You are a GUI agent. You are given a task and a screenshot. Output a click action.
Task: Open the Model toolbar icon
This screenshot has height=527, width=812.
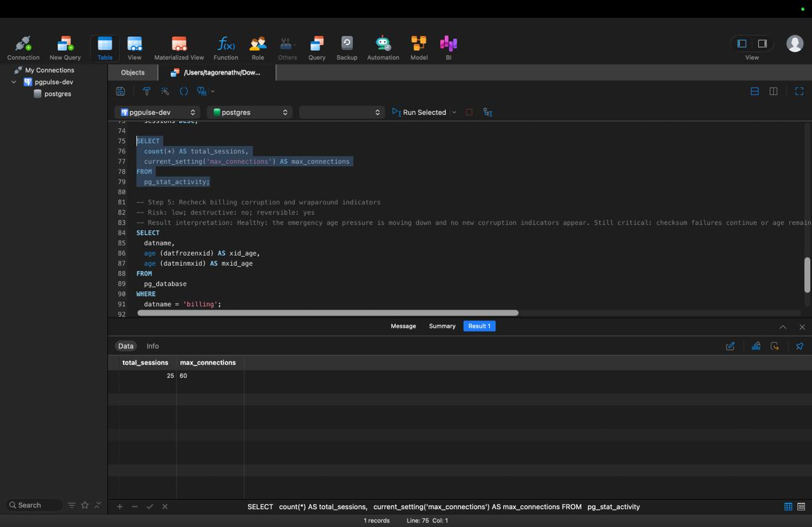(419, 48)
